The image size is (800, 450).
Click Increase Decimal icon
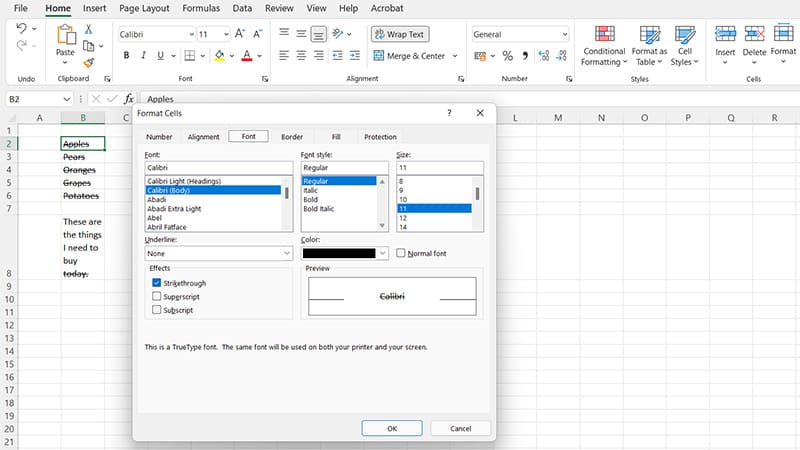point(544,56)
